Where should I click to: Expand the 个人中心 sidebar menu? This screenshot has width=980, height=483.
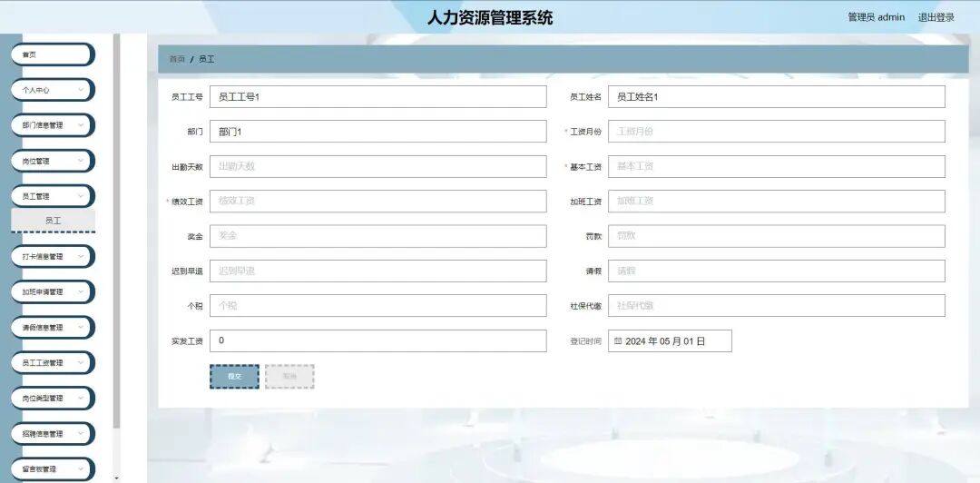[x=53, y=90]
